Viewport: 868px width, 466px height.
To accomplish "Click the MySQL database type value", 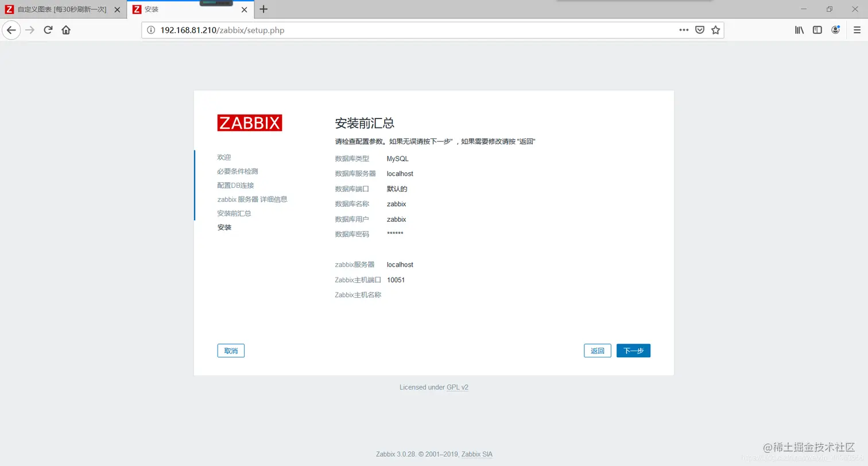I will point(398,159).
